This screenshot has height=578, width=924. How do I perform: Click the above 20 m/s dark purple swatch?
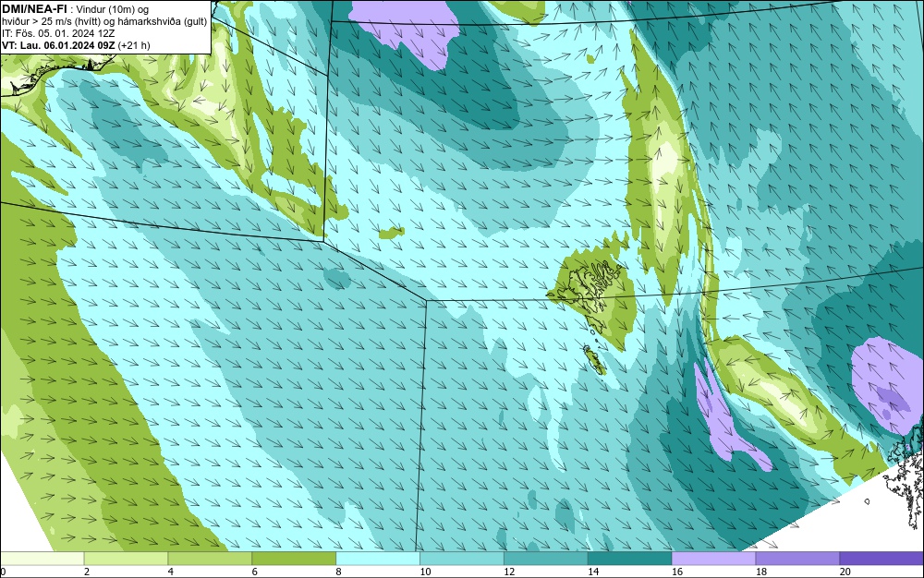pos(881,558)
